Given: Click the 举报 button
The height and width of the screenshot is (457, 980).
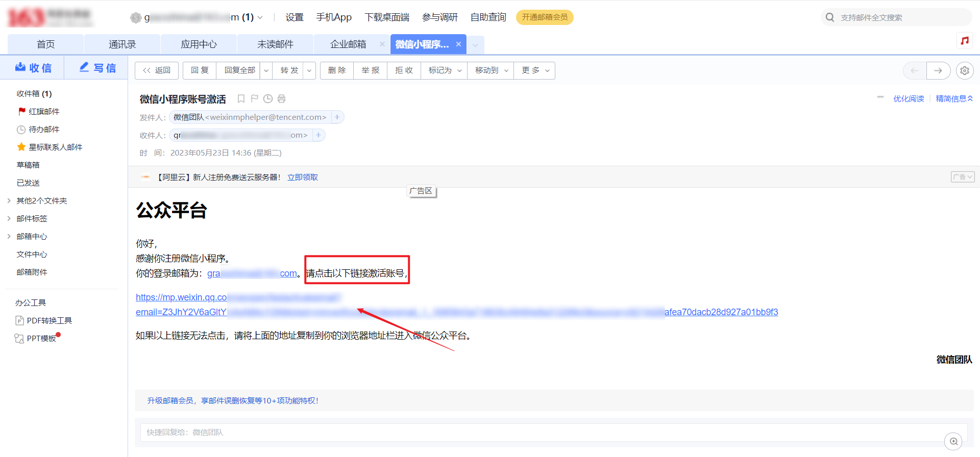Looking at the screenshot, I should [x=370, y=70].
